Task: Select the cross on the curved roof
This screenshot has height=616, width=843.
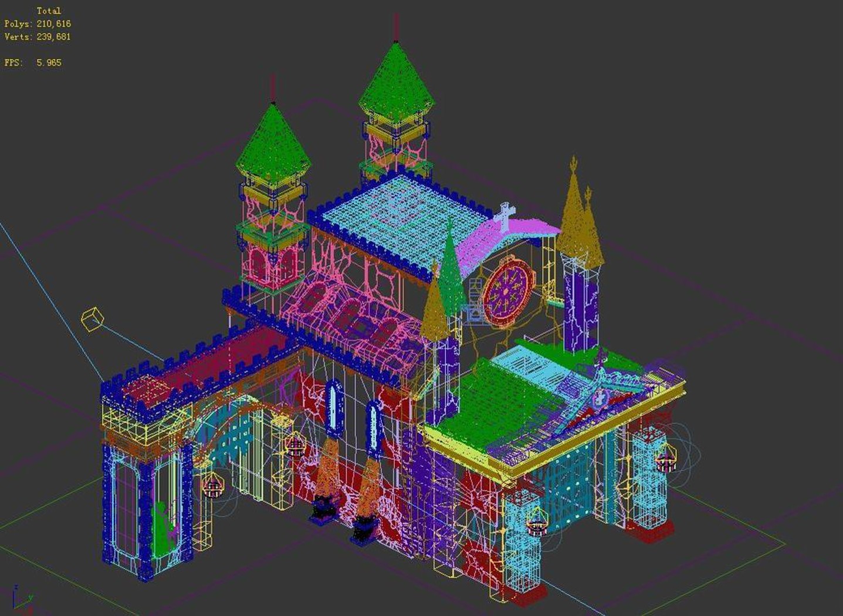Action: [504, 215]
